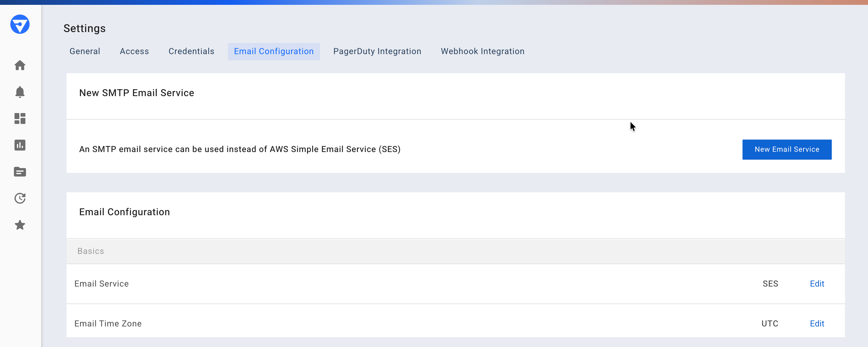Open the PagerDuty Integration tab
Screen dimensions: 868x347
[377, 51]
